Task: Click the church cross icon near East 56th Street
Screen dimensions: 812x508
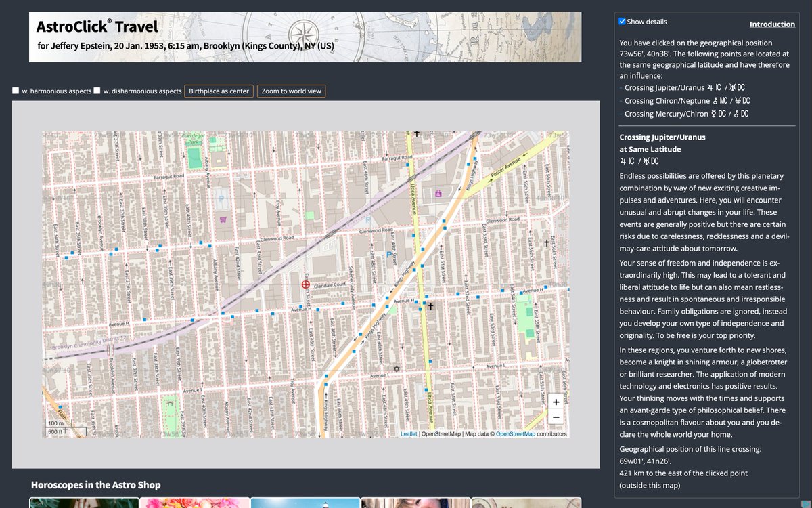Action: coord(547,242)
